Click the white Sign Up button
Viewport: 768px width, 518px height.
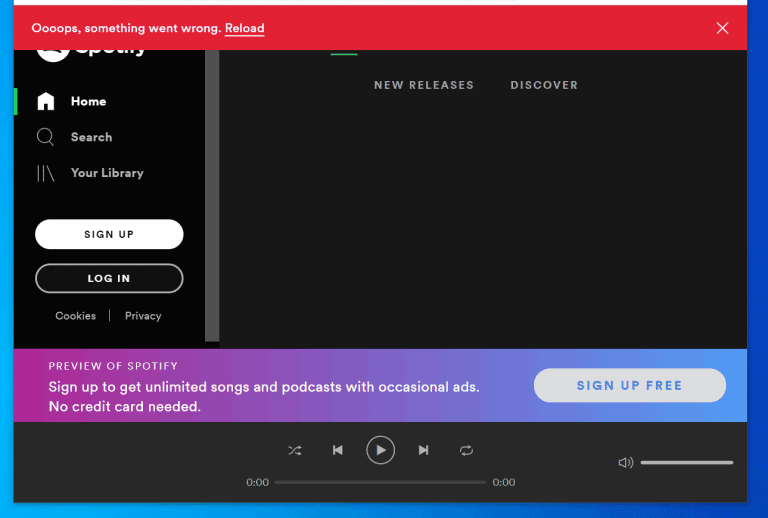(109, 234)
